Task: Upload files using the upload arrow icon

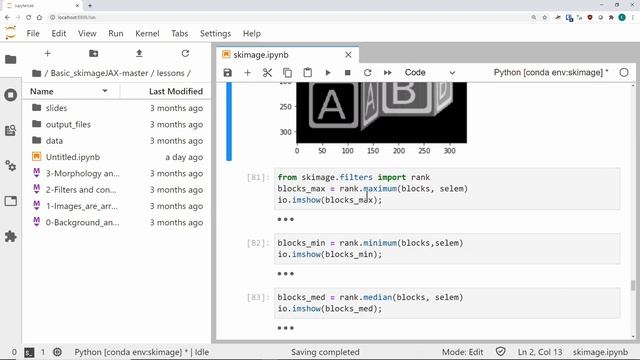Action: 139,53
